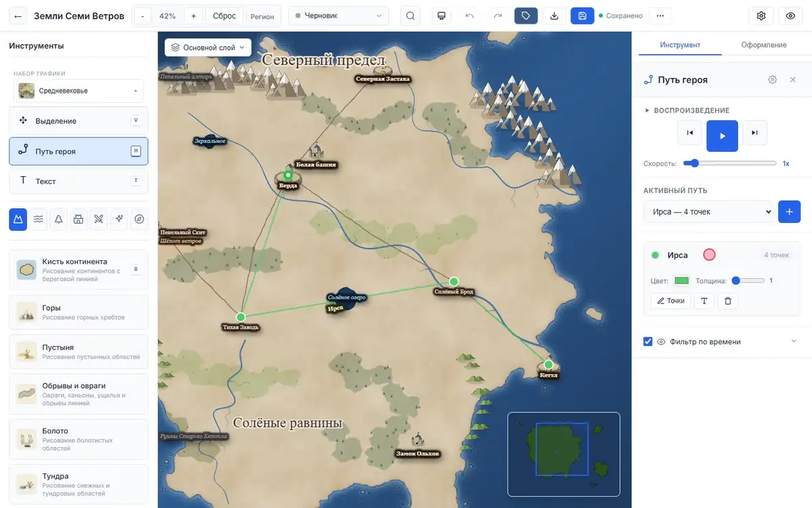
Task: Open the map search magnifier
Action: coord(410,16)
